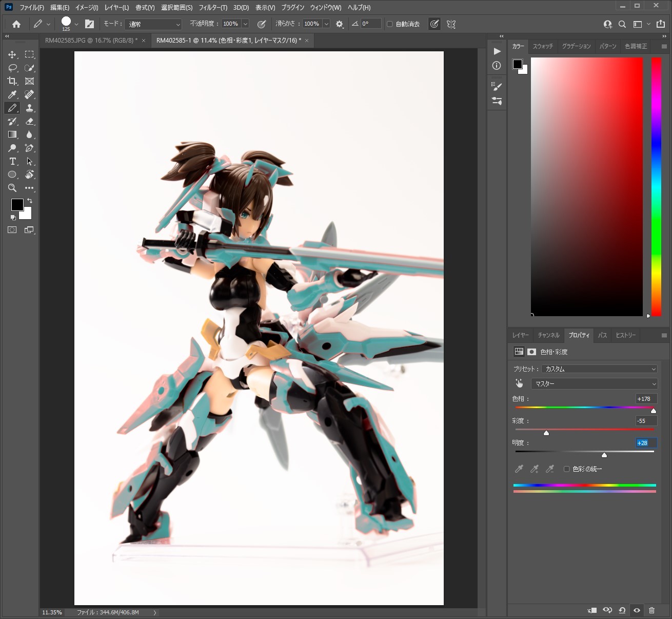
Task: Click the 彩度 saturation slider handle
Action: pyautogui.click(x=546, y=433)
